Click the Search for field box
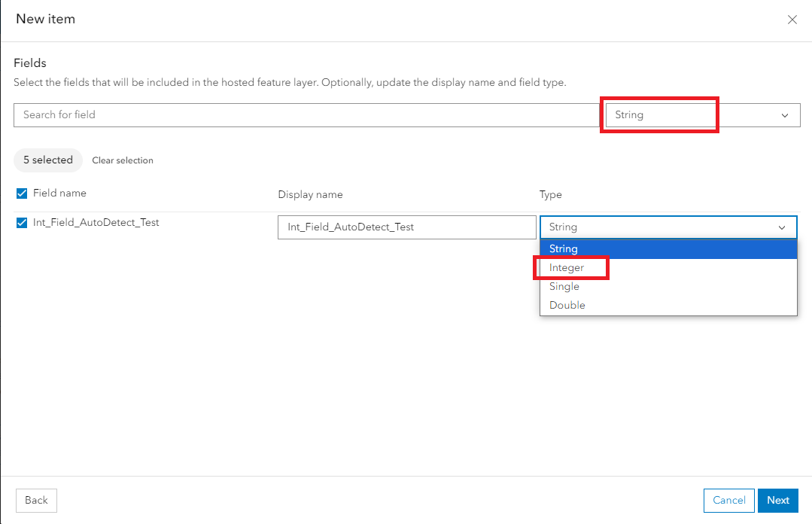Viewport: 812px width, 524px height. [306, 115]
